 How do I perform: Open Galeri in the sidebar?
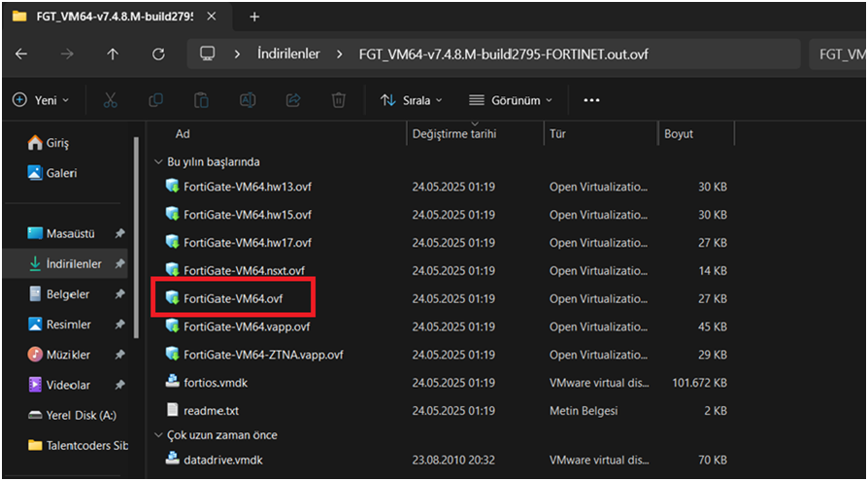tap(52, 173)
